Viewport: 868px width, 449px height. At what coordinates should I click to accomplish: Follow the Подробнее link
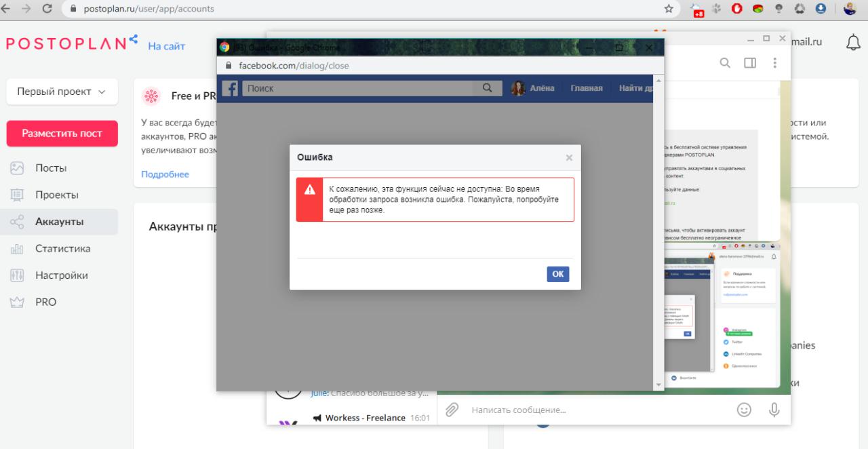point(165,174)
